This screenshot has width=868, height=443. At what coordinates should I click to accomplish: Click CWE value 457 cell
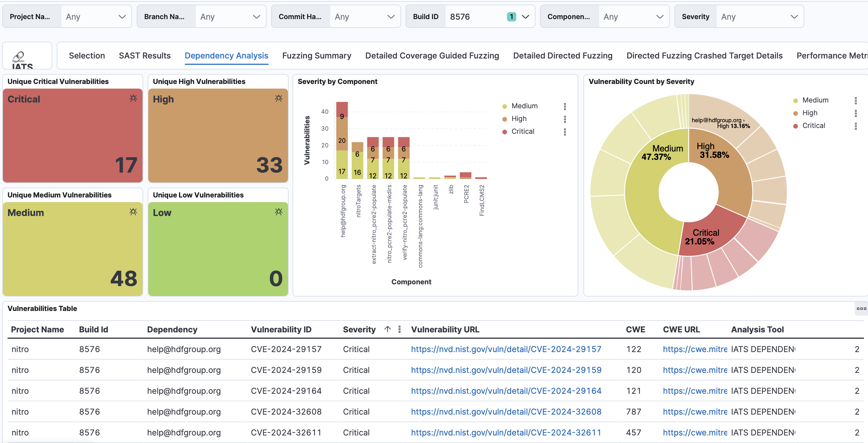click(634, 433)
